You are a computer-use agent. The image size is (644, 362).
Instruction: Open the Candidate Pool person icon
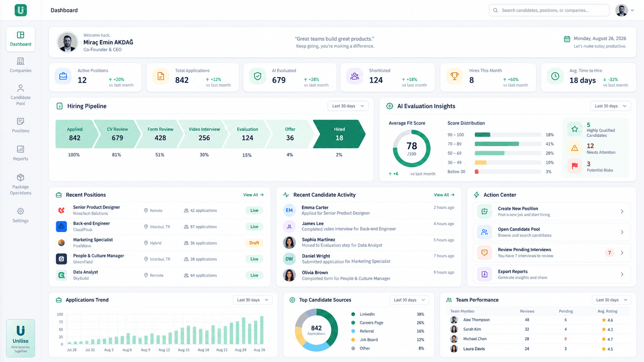click(x=20, y=88)
